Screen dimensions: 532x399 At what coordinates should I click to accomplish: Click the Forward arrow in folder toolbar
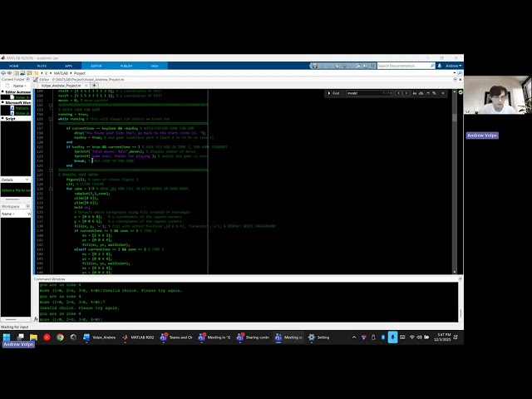coord(9,73)
